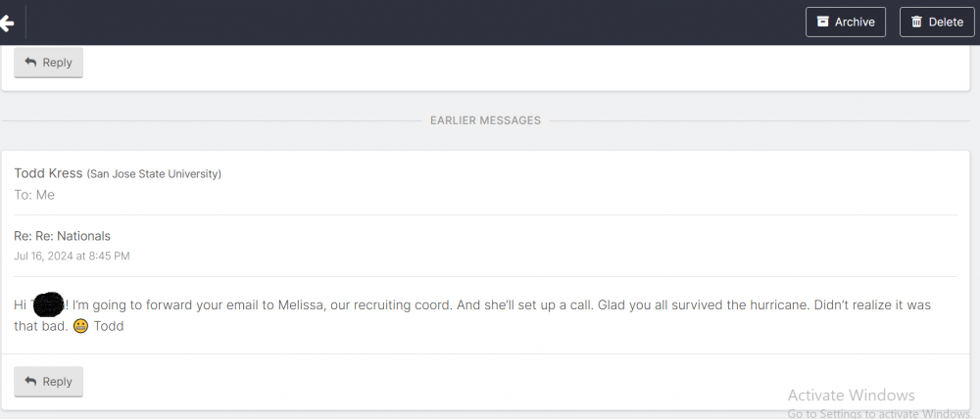
Task: Click the reply arrow icon in the top Reply button
Action: coord(30,63)
